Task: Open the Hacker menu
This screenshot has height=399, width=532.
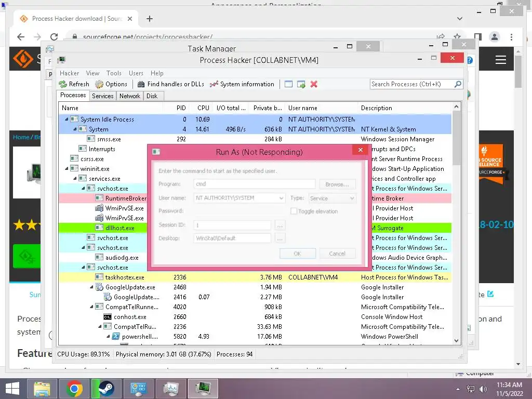Action: (69, 73)
